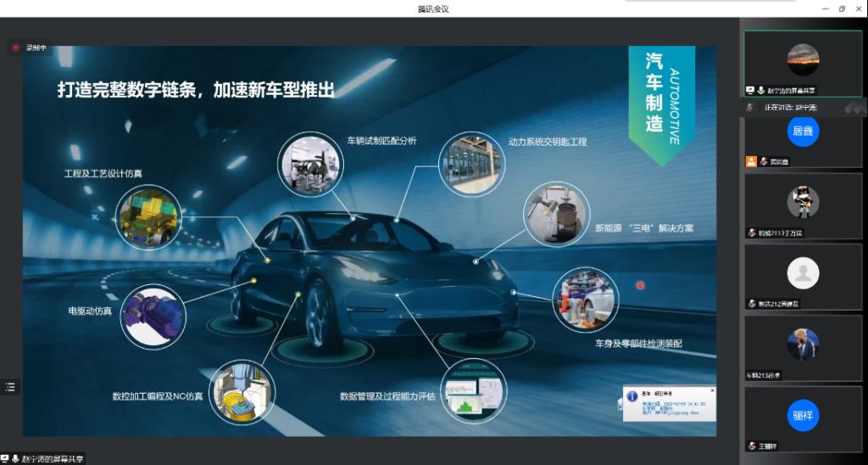Click the 数控加工编程及NC仿真 circular thumbnail
The height and width of the screenshot is (465, 868).
(242, 392)
